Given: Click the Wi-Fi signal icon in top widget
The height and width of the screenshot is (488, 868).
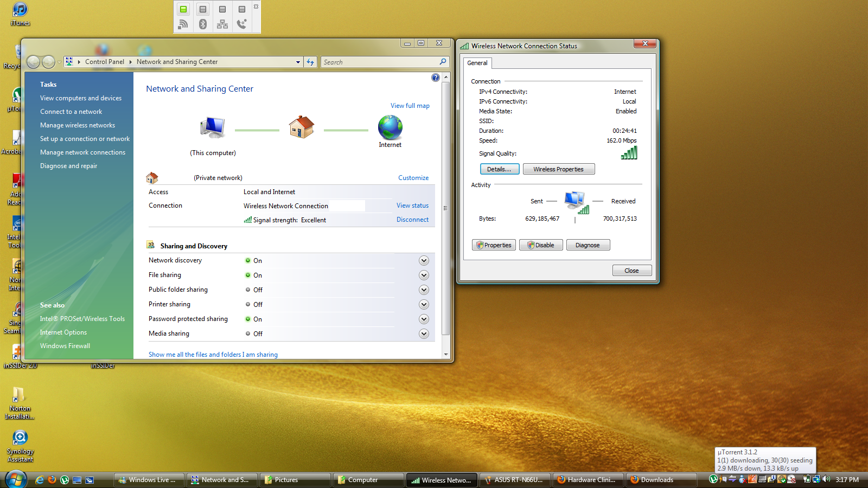Looking at the screenshot, I should tap(183, 24).
